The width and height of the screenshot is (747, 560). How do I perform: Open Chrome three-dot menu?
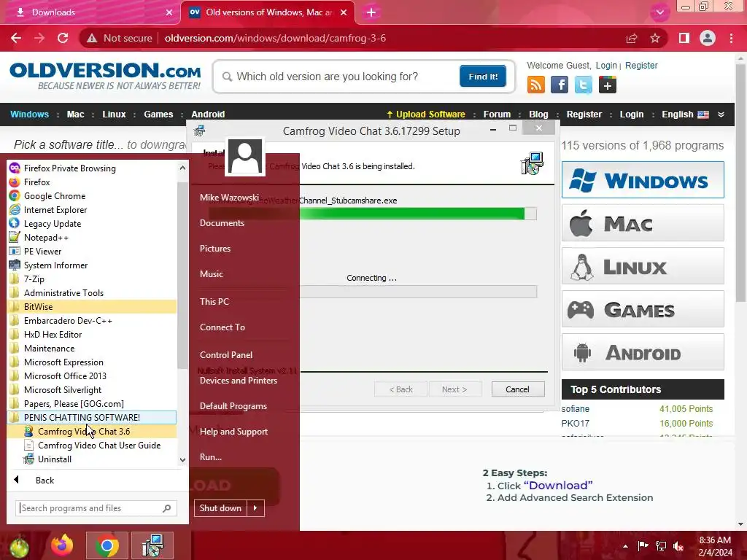coord(731,38)
